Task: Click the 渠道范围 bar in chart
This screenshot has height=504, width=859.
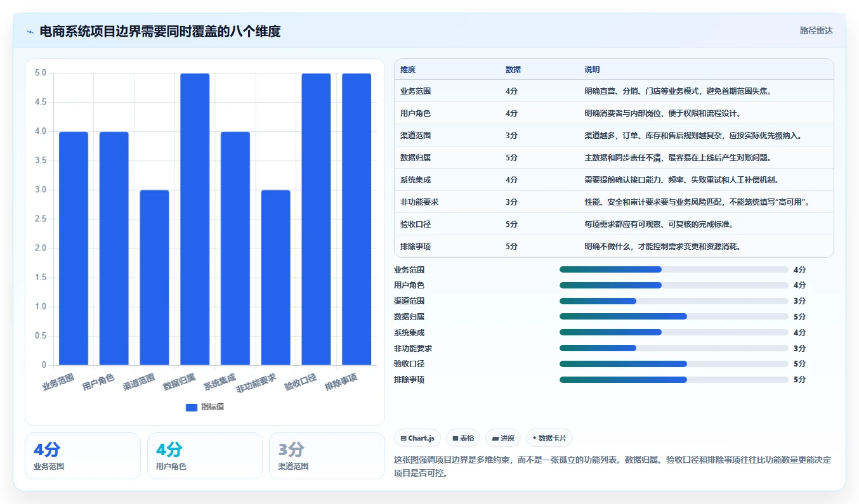Action: click(x=155, y=278)
